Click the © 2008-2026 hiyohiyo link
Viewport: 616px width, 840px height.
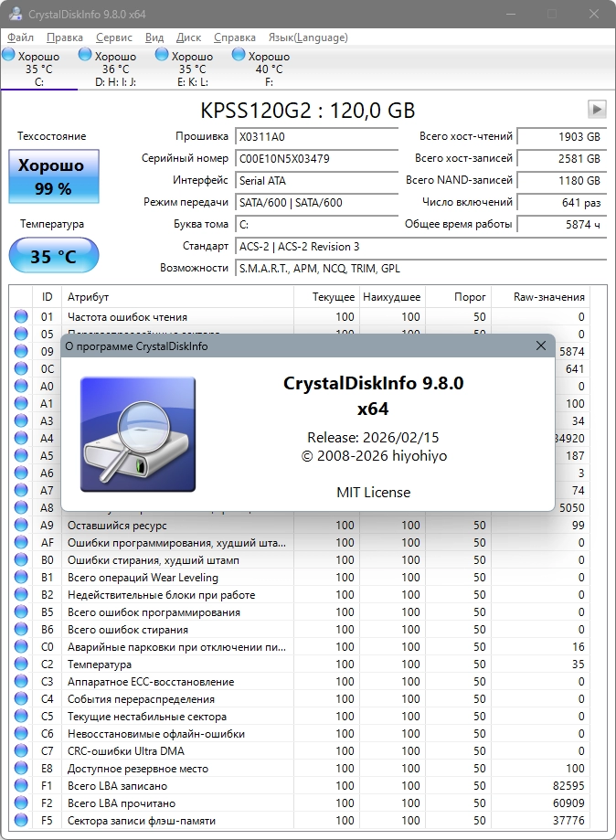[374, 456]
